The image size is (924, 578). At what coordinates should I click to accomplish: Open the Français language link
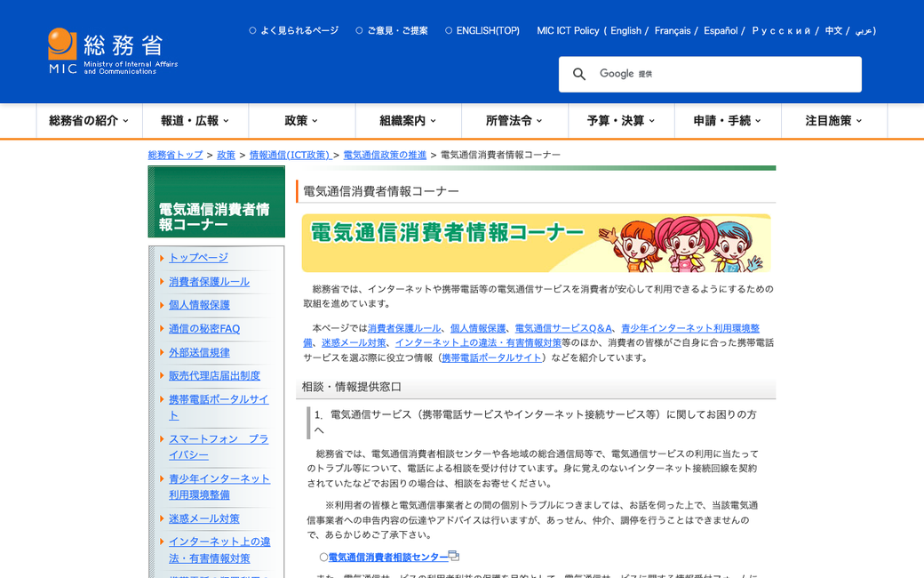(x=673, y=30)
